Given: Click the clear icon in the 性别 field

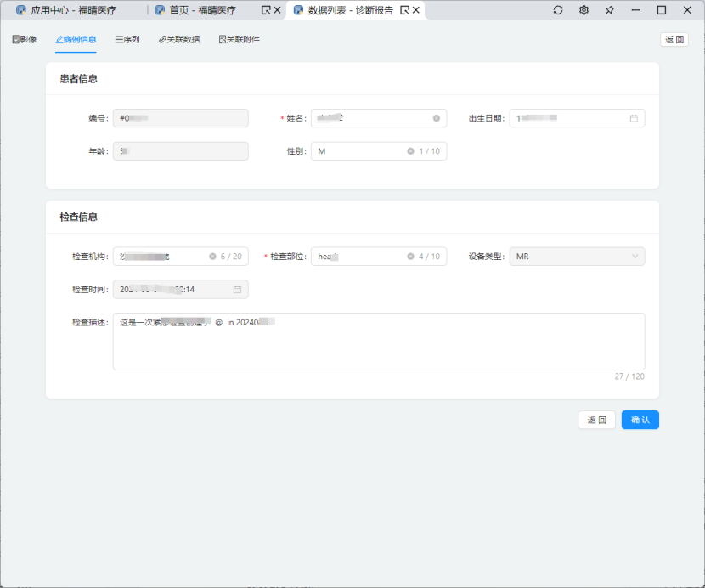Looking at the screenshot, I should (410, 151).
